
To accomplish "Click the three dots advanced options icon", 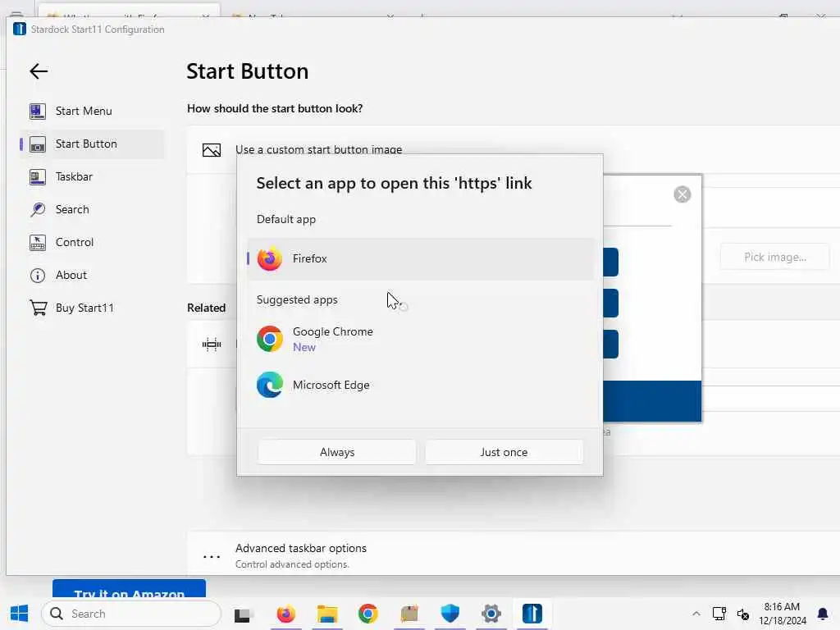I will tap(212, 557).
